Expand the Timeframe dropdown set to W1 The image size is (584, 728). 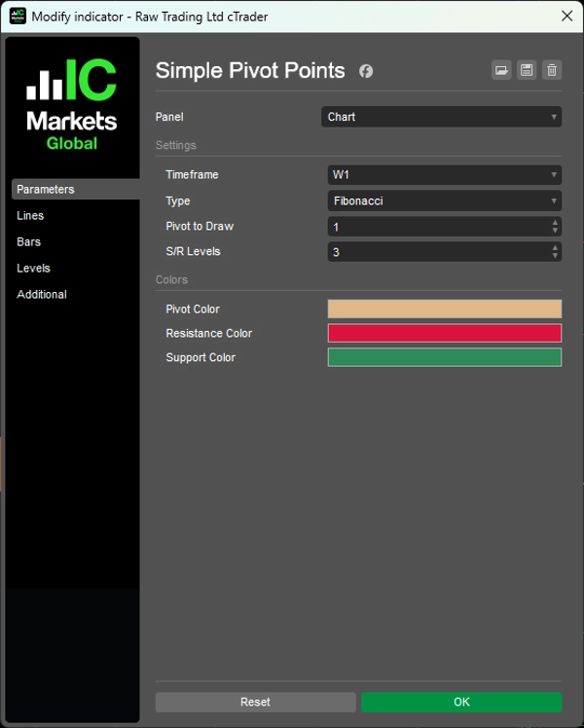(444, 174)
